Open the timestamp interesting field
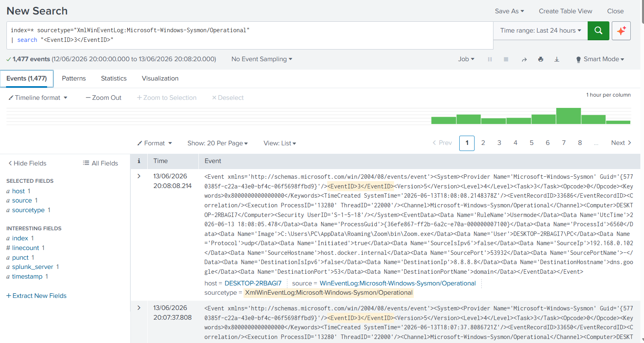 [27, 277]
